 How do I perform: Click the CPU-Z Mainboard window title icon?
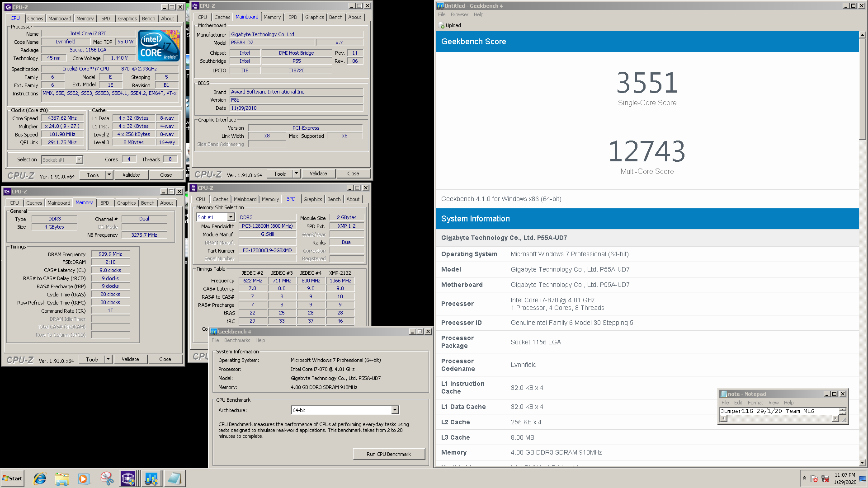[195, 6]
